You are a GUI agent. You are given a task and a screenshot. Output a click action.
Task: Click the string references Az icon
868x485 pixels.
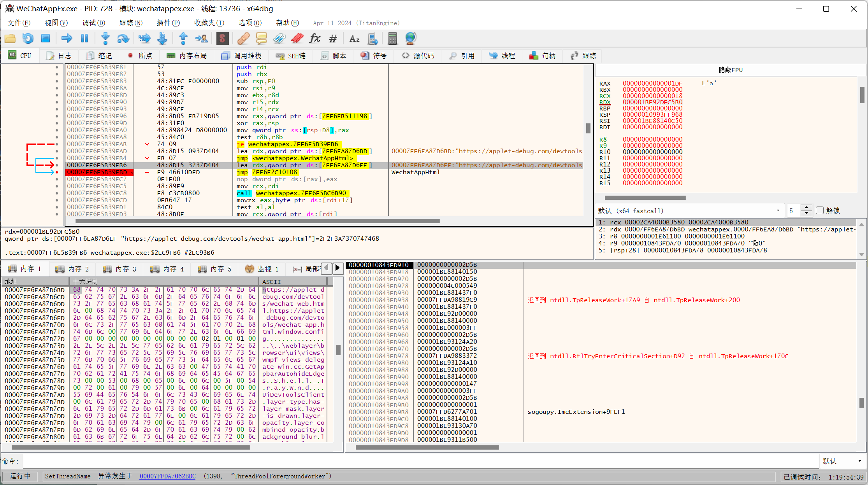click(x=354, y=39)
